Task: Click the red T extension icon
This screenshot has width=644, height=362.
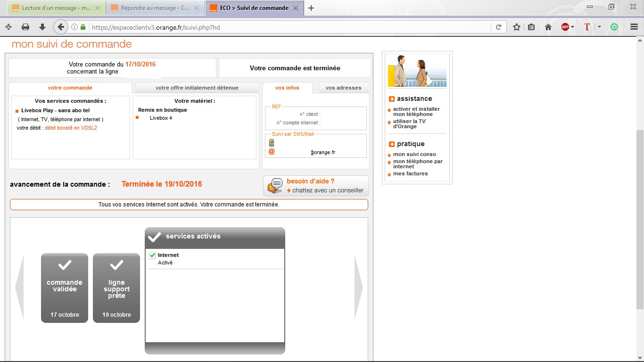Action: click(x=586, y=27)
